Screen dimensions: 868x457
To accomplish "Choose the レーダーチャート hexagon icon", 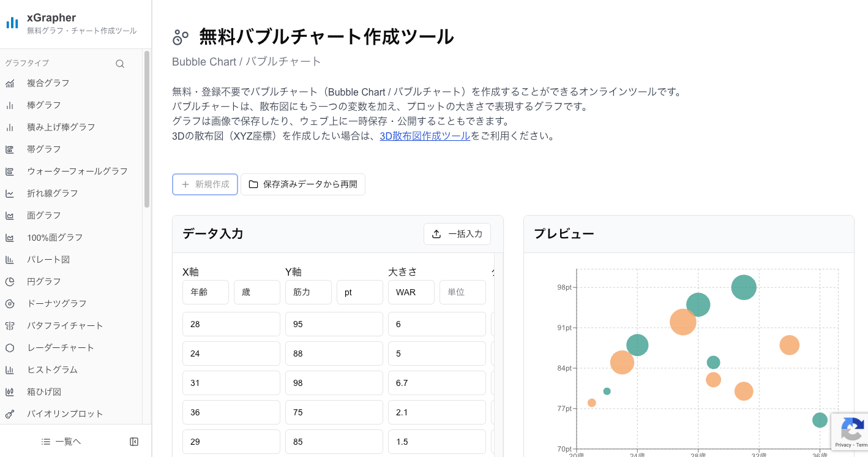I will tap(10, 348).
